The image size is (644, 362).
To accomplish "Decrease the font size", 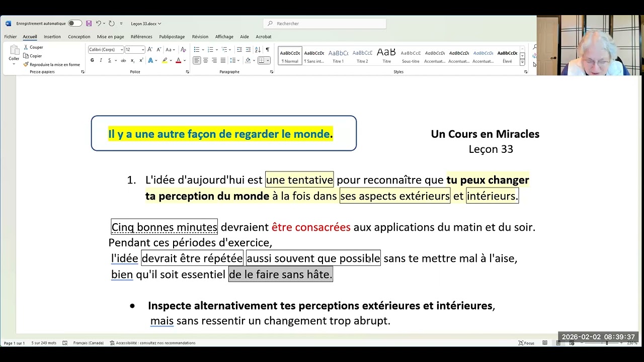I will point(158,49).
